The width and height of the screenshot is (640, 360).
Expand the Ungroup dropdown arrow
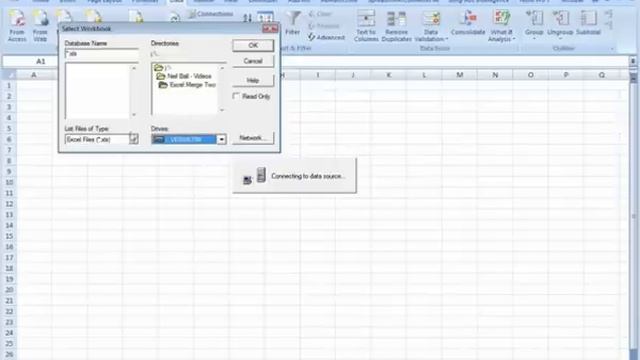[560, 39]
